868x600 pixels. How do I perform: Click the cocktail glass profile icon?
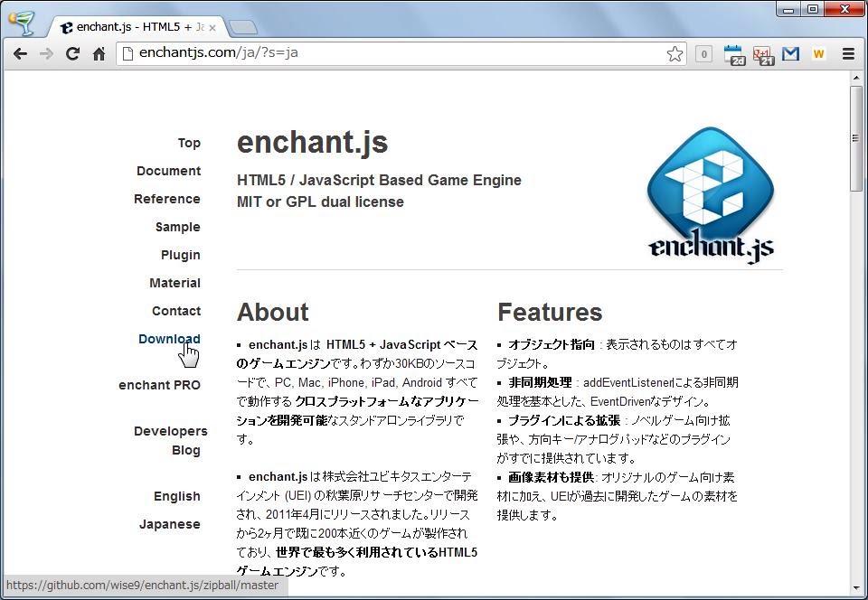tap(21, 23)
